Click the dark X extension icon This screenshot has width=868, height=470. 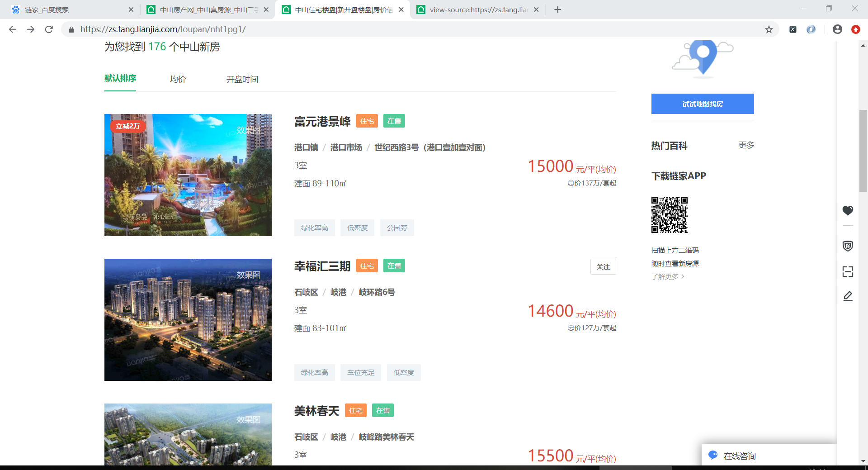(x=793, y=29)
